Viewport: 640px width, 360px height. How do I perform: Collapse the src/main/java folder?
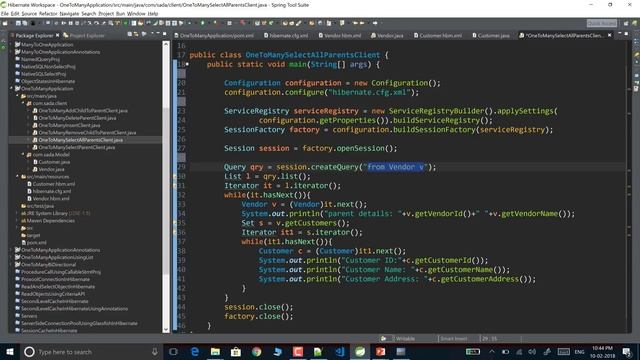[17, 96]
